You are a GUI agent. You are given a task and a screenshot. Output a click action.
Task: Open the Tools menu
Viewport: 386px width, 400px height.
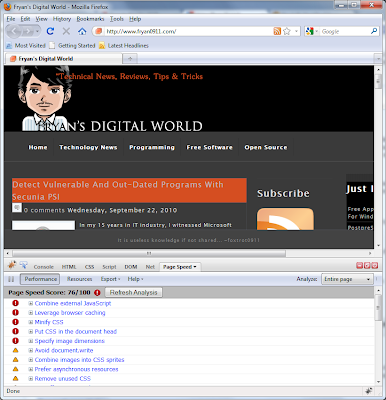pyautogui.click(x=117, y=19)
